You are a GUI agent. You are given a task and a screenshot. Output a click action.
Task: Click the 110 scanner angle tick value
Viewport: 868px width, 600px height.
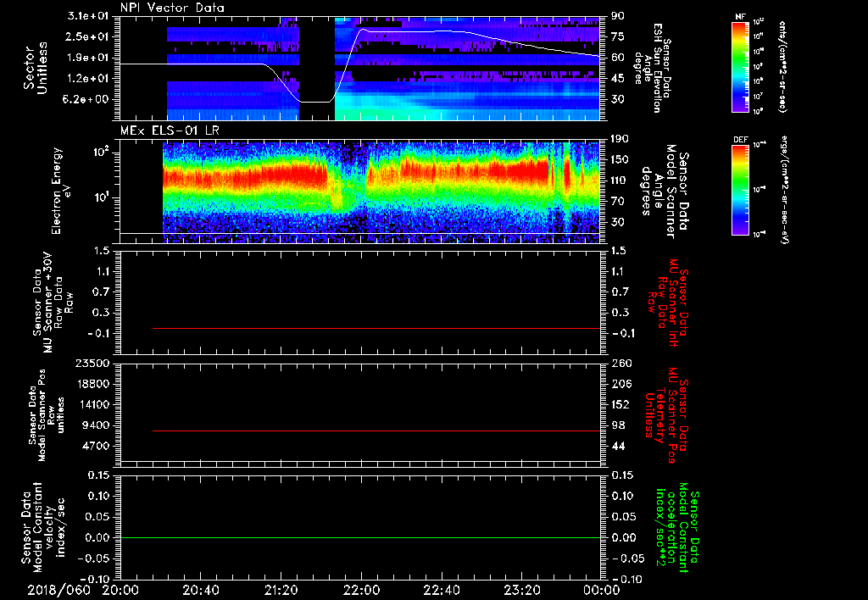coord(620,181)
